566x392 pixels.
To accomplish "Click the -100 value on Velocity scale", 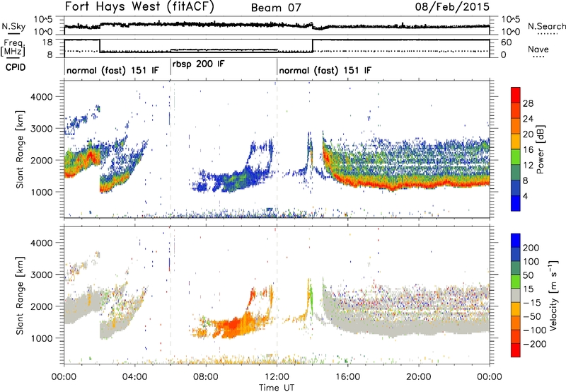I will (x=535, y=330).
